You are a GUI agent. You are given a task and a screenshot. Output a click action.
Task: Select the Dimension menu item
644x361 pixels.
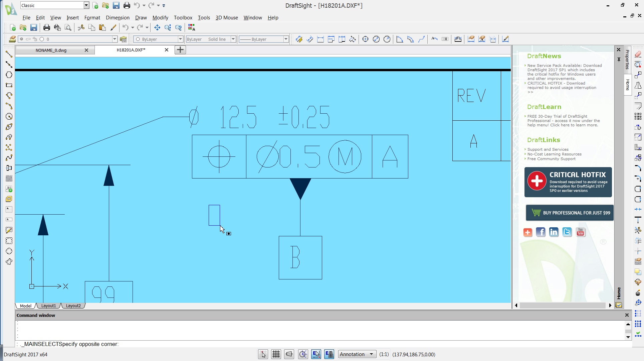118,17
